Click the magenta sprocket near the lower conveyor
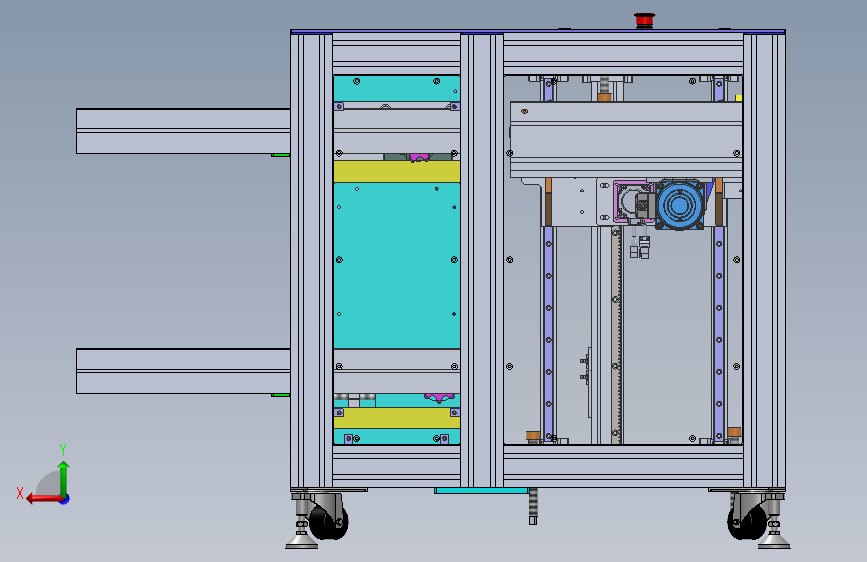Viewport: 867px width, 562px height. (439, 398)
